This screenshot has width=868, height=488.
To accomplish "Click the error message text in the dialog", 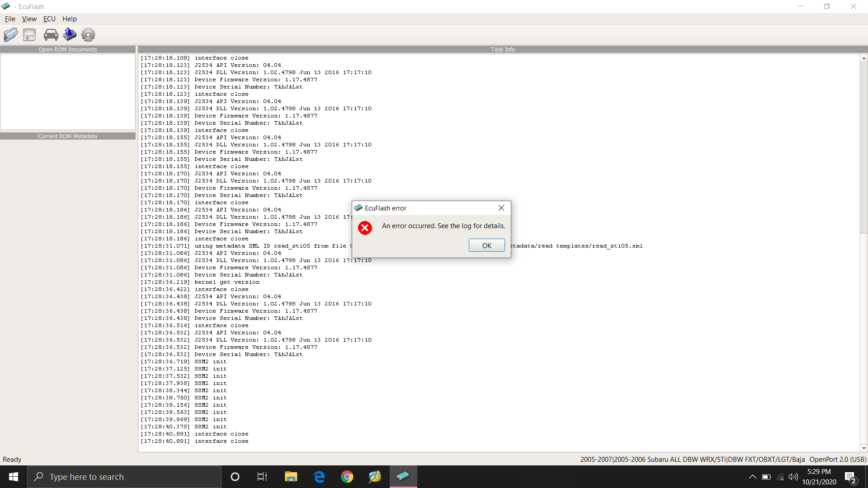I will pos(443,226).
